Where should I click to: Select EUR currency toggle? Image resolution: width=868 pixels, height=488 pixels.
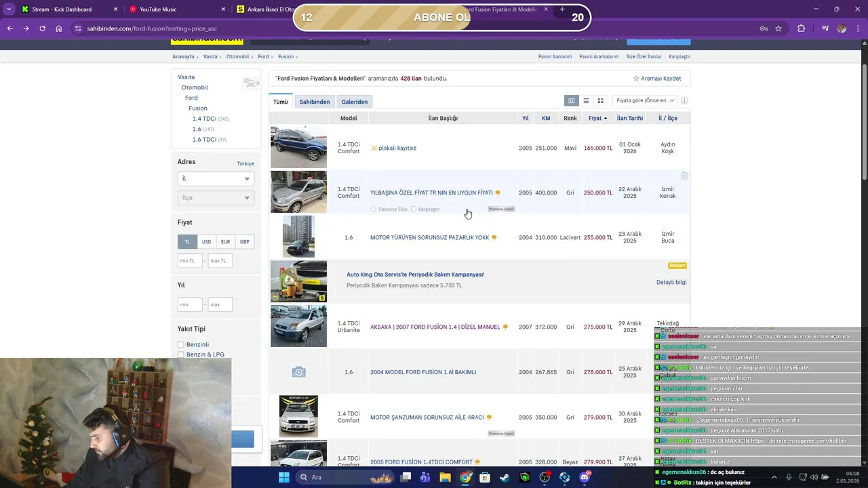(x=225, y=241)
